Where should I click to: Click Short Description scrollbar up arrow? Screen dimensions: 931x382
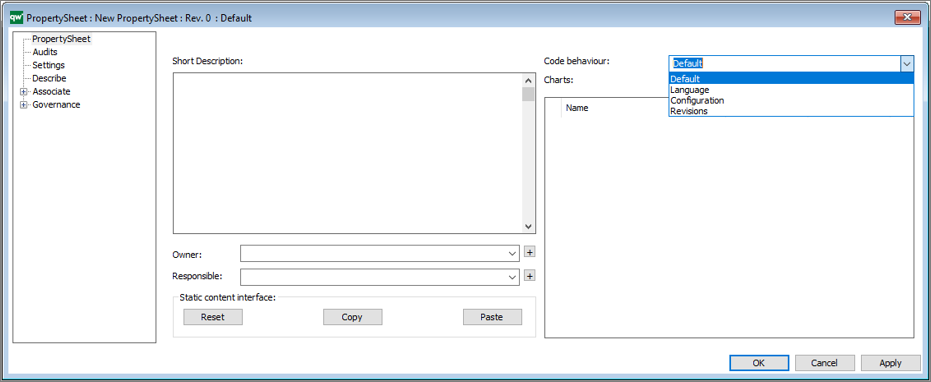(x=528, y=80)
